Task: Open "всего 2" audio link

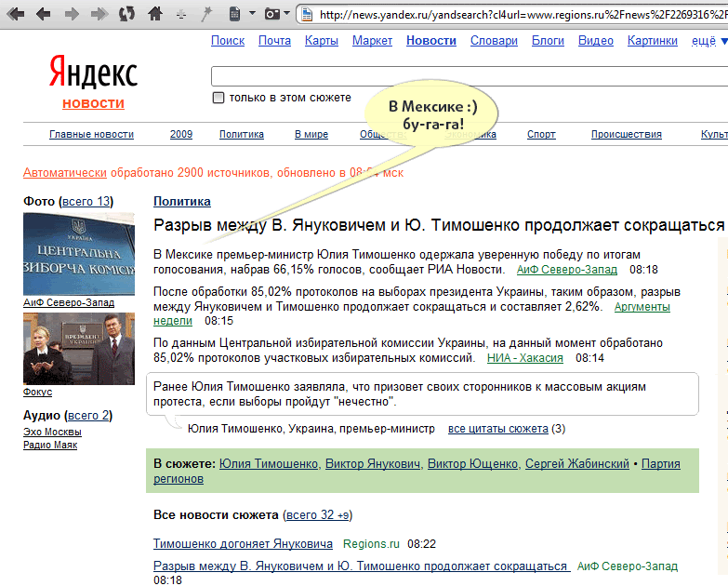Action: tap(88, 415)
